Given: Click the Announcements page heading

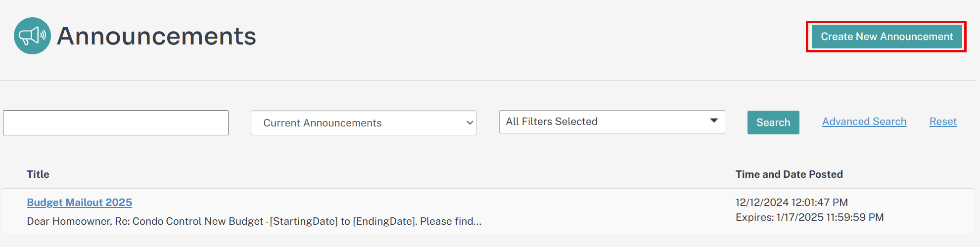Looking at the screenshot, I should coord(156,36).
